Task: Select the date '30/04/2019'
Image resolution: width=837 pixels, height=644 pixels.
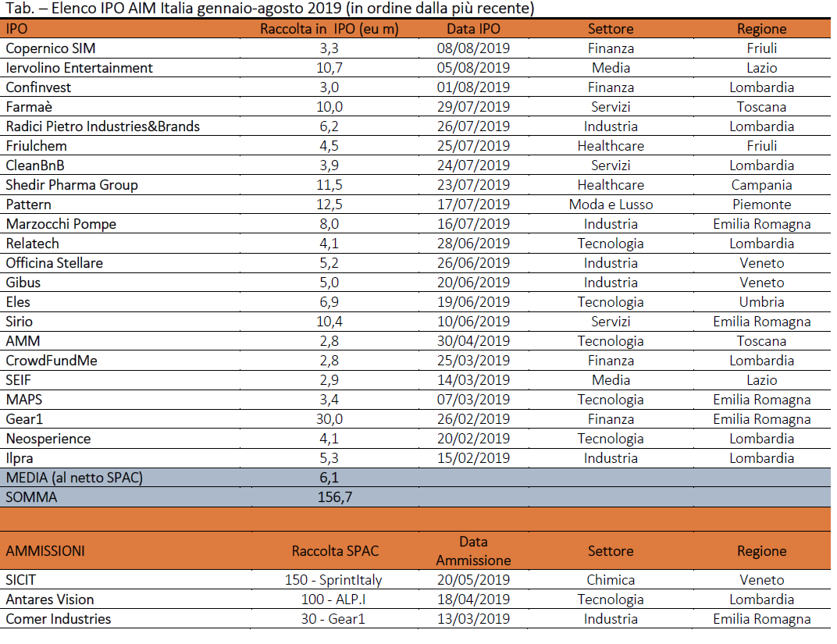Action: pyautogui.click(x=473, y=341)
